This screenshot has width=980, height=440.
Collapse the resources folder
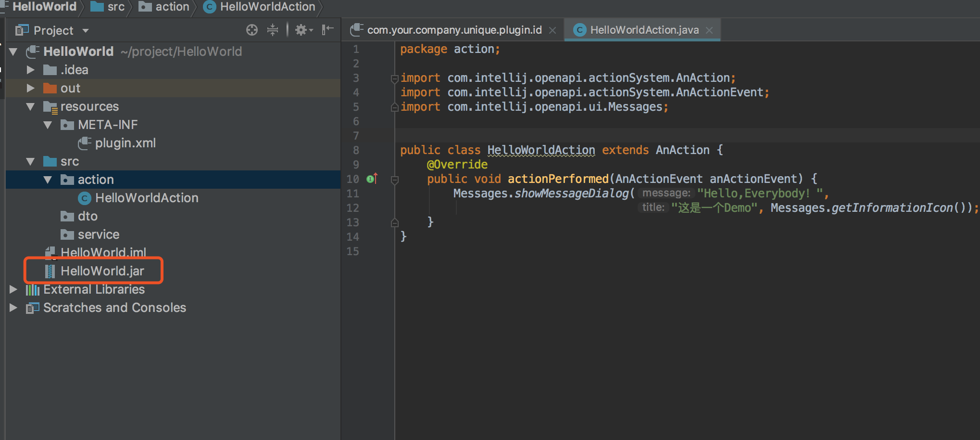pos(31,106)
